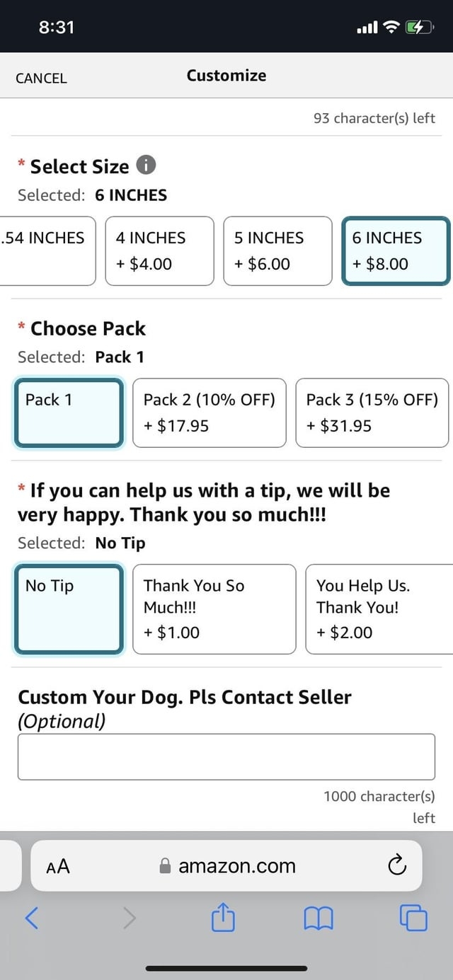Select Pack 3 (15% OFF) option
The image size is (453, 980).
pos(372,413)
